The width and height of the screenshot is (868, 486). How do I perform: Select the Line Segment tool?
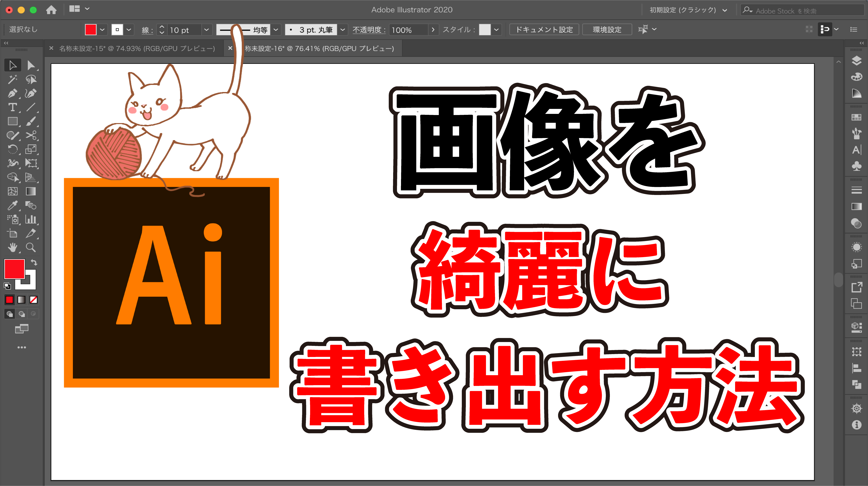31,107
